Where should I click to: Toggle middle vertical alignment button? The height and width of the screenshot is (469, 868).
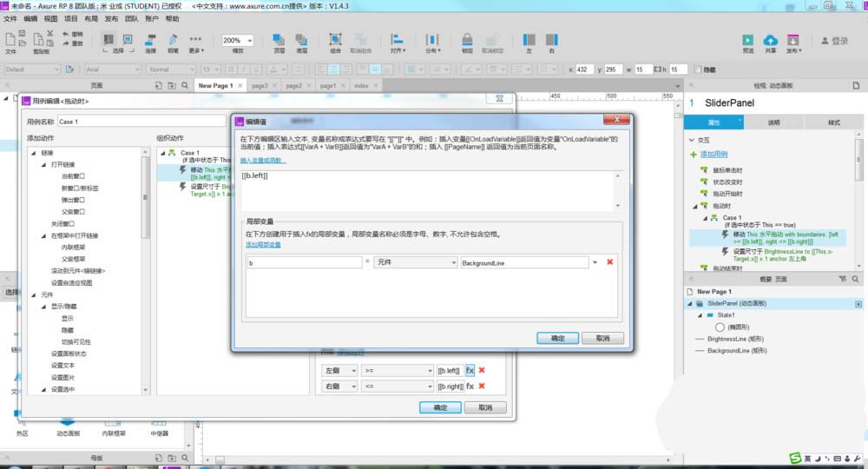(x=375, y=69)
